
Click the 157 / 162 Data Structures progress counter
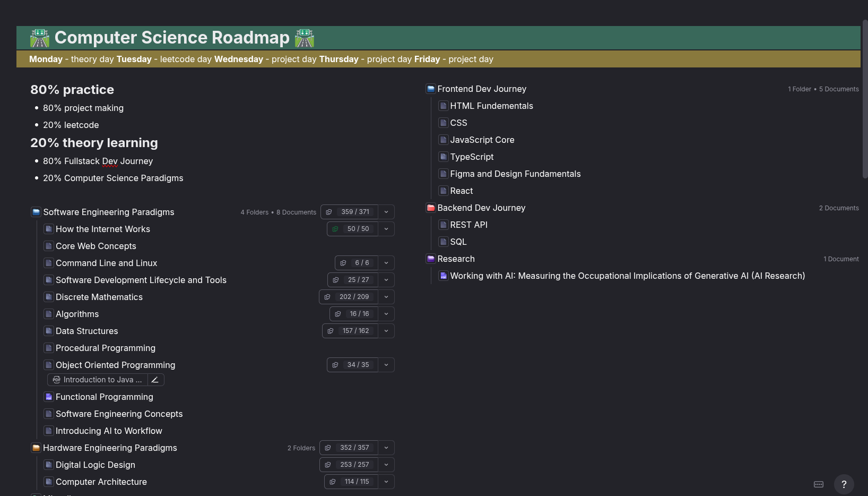pos(355,331)
